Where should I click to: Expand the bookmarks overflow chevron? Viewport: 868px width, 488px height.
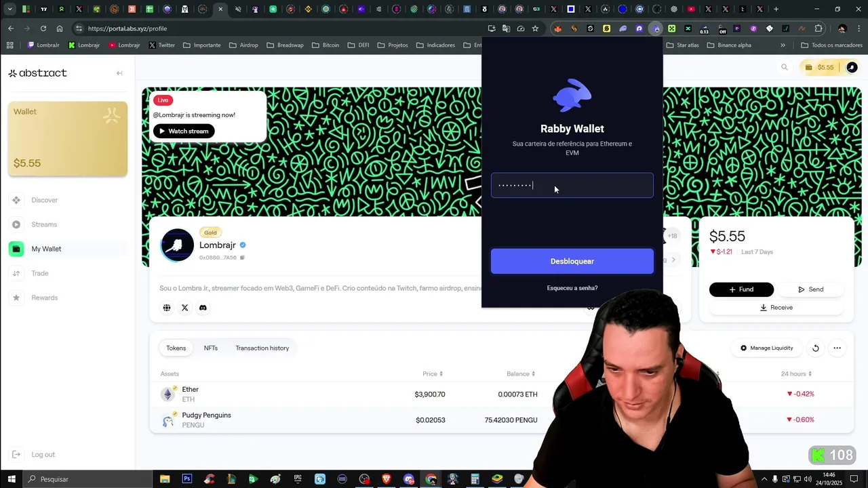[783, 45]
